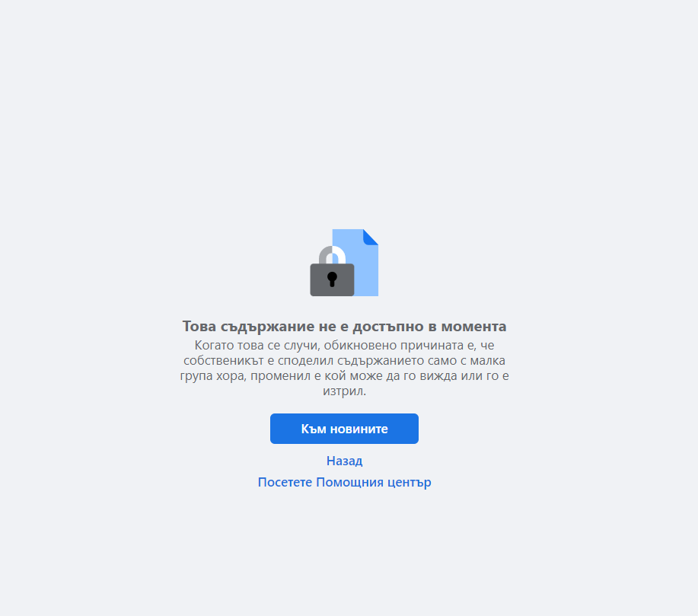Viewport: 698px width, 616px height.
Task: Click the padlock's curved shackle
Action: tap(332, 255)
